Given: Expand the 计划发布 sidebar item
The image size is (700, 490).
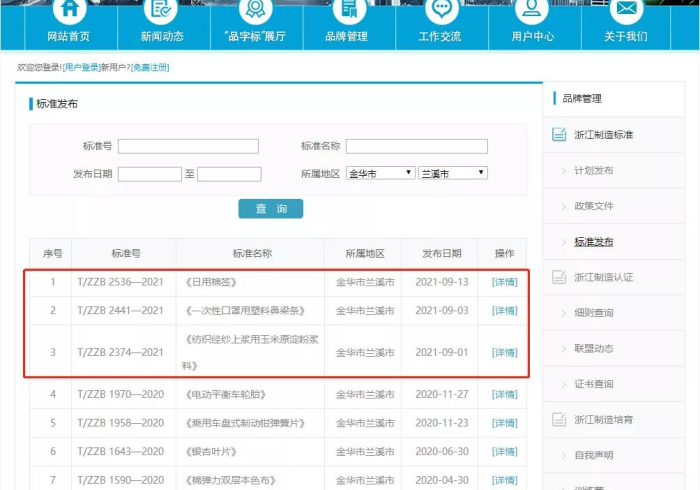Looking at the screenshot, I should [593, 171].
